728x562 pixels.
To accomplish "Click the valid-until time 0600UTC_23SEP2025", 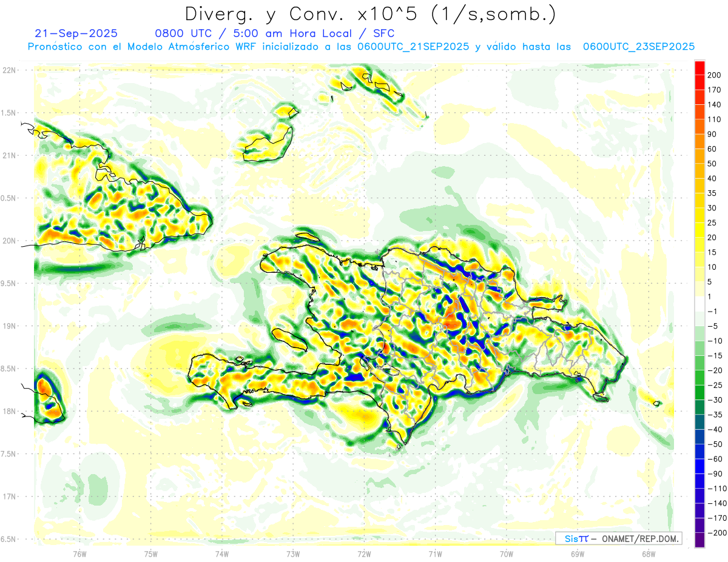I will 638,47.
